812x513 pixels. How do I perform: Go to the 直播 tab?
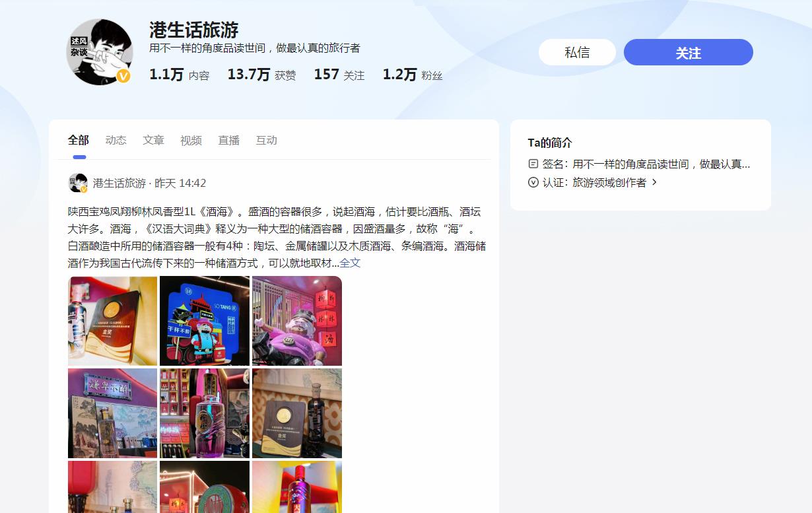tap(228, 140)
